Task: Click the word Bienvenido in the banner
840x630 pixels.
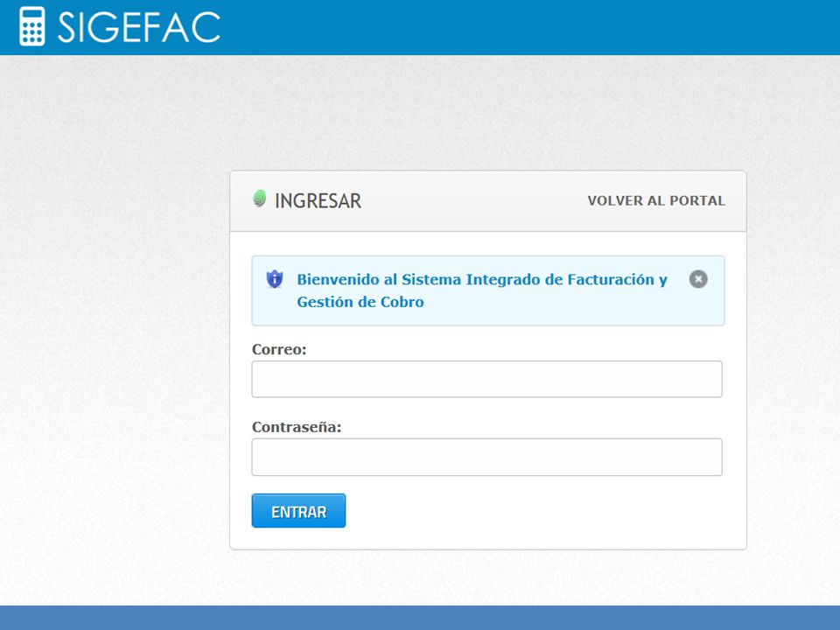Action: click(338, 280)
